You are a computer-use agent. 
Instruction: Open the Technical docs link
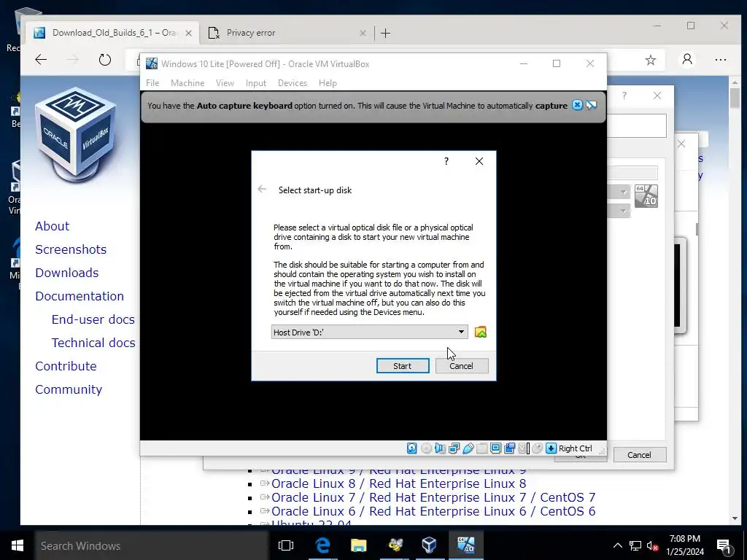[x=93, y=343]
